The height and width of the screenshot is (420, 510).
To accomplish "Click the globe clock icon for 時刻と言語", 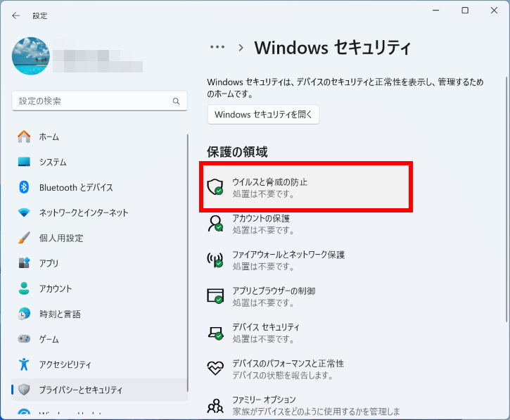I will (24, 314).
